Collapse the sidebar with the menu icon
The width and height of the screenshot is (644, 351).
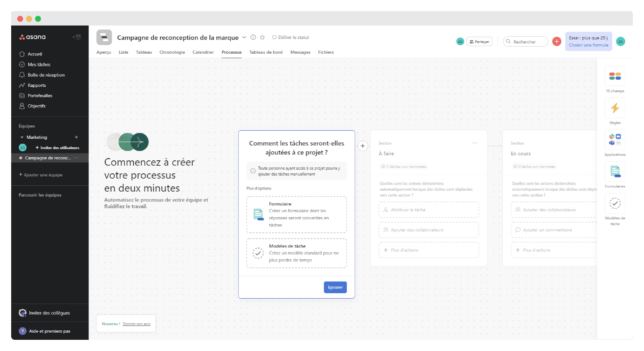pyautogui.click(x=77, y=37)
